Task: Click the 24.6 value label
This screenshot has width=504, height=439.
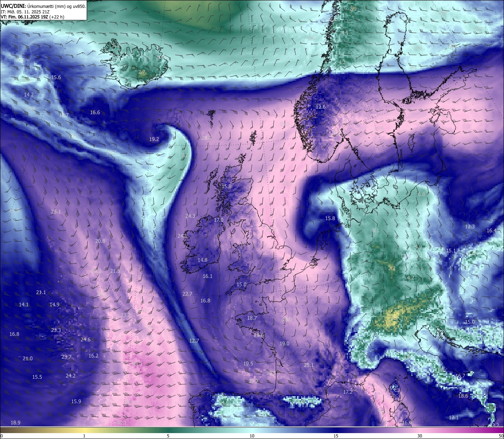Action: (85, 340)
